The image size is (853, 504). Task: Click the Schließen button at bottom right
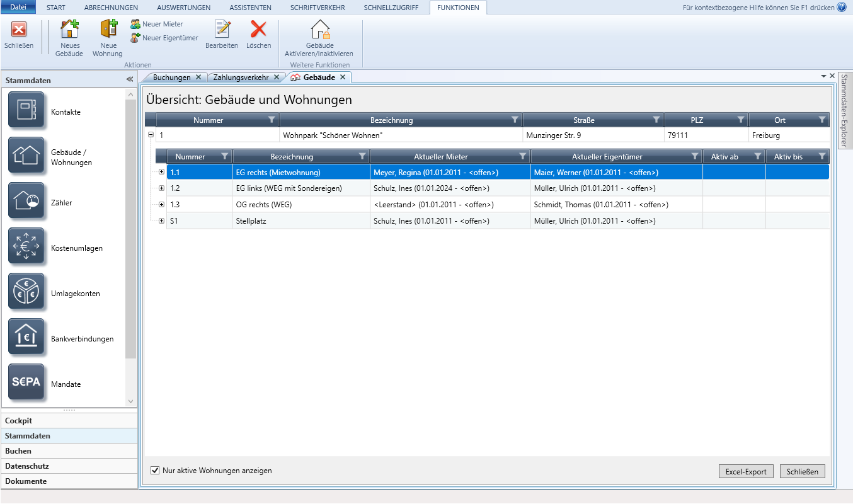[x=802, y=472]
